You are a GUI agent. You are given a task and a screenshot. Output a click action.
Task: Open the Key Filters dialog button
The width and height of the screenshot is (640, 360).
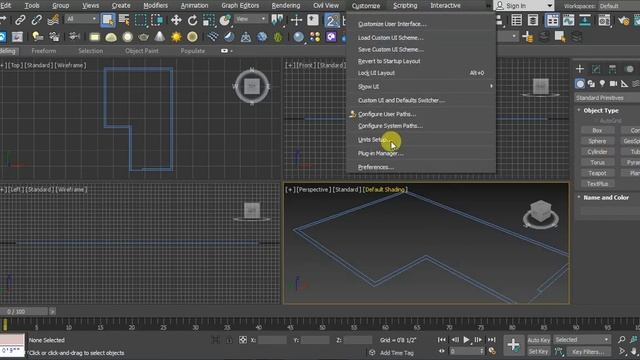coord(588,351)
